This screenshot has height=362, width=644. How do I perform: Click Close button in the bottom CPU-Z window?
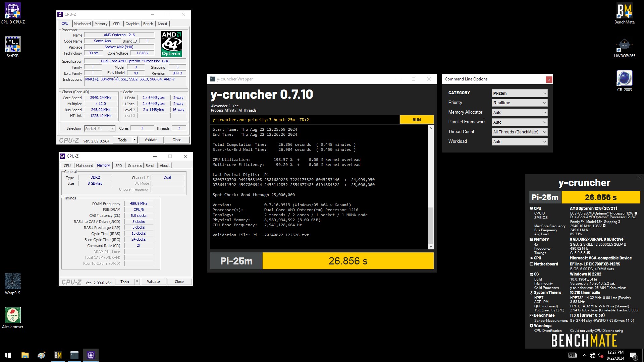179,282
